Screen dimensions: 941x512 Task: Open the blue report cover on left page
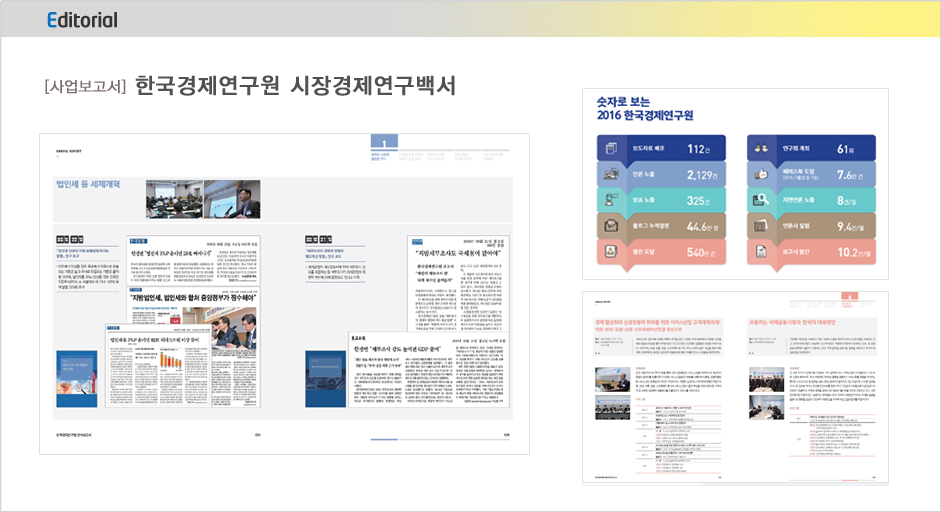[x=76, y=379]
